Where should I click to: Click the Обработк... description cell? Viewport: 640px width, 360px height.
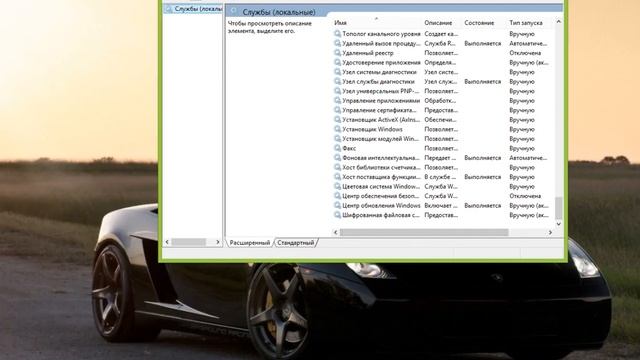(x=440, y=100)
